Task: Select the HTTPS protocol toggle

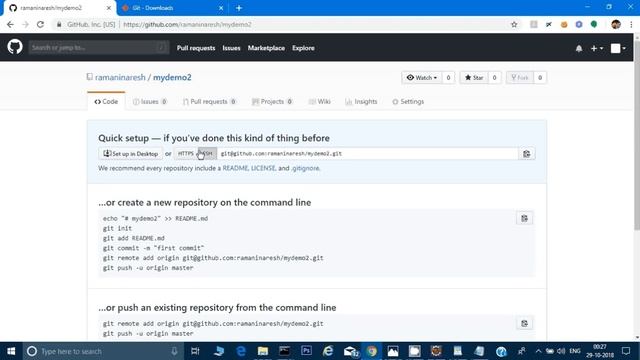Action: 186,153
